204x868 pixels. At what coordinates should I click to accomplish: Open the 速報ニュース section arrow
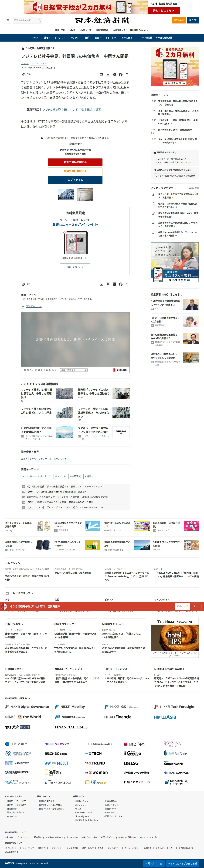tap(167, 95)
